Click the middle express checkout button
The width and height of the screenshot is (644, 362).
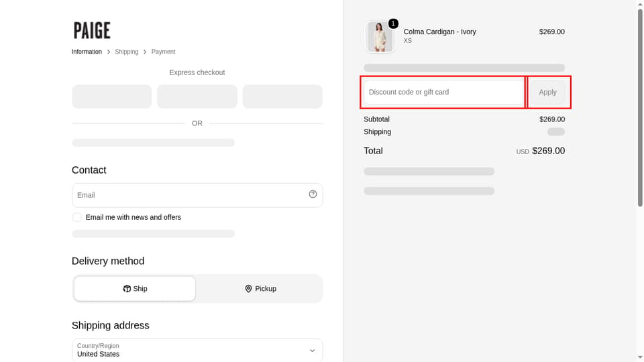coord(197,97)
